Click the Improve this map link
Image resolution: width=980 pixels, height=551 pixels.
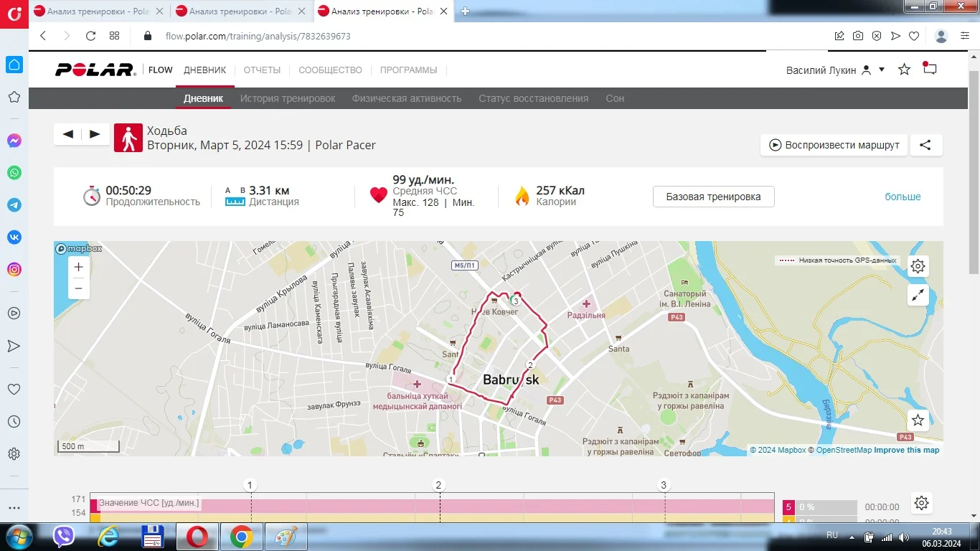click(907, 450)
